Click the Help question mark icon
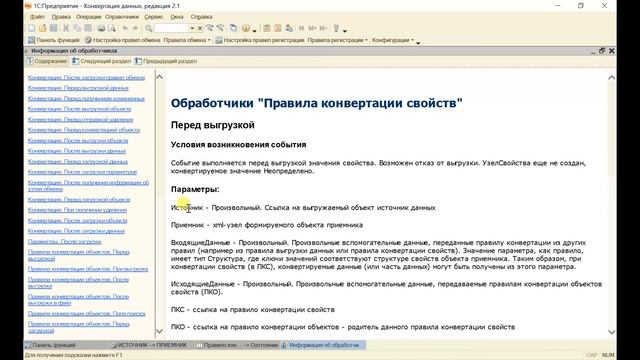640x360 pixels. click(246, 28)
